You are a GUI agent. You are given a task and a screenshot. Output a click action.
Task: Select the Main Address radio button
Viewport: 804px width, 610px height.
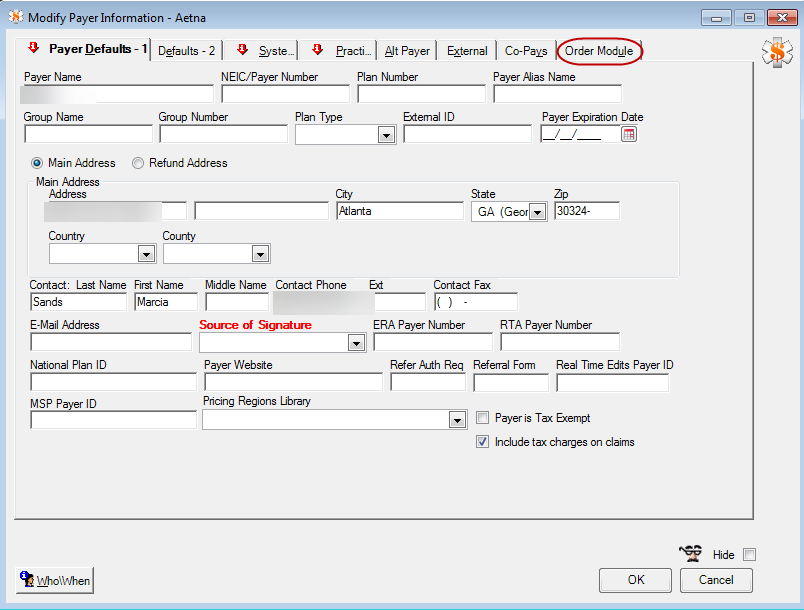(37, 163)
